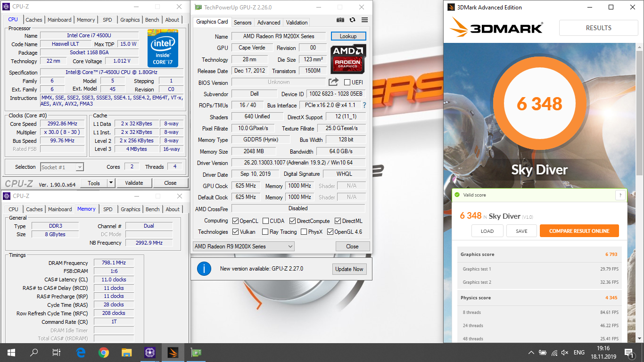Click the 6 348 score circle
Screen dimensions: 644x362
coord(539,104)
